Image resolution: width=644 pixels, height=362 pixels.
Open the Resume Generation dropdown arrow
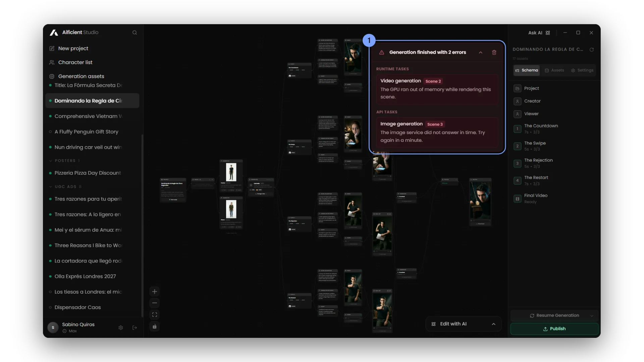click(592, 316)
